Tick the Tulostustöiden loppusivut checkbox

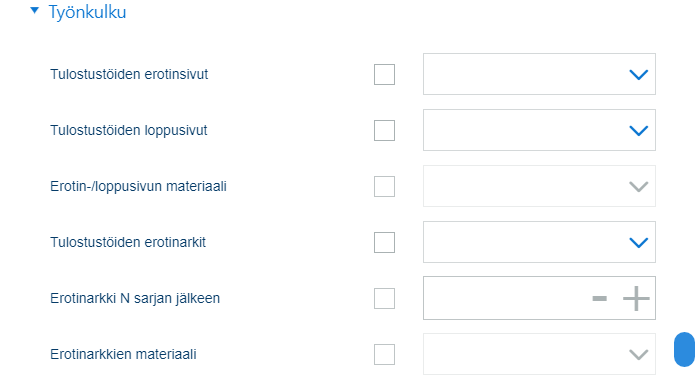click(x=384, y=130)
